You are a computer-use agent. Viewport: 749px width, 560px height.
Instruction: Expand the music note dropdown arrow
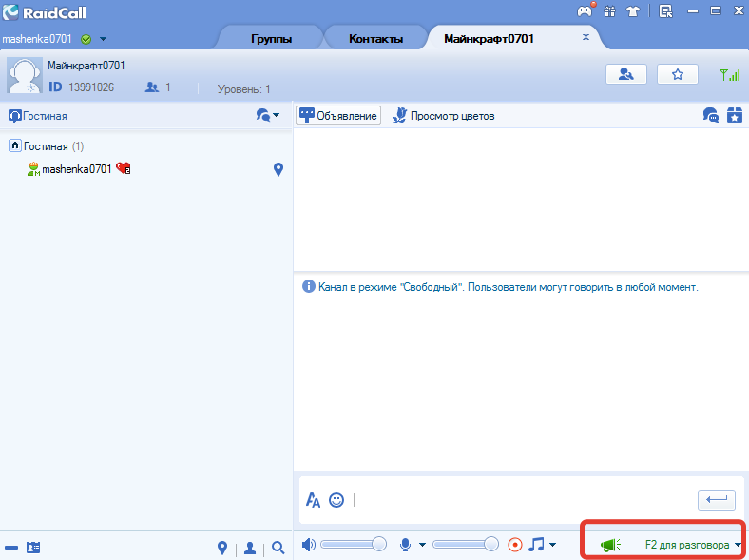[x=552, y=544]
